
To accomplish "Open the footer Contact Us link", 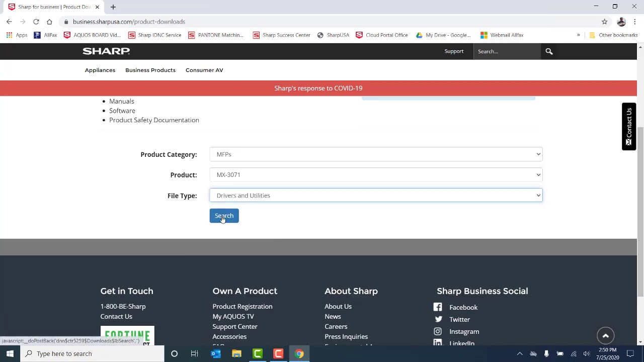I will pyautogui.click(x=116, y=316).
